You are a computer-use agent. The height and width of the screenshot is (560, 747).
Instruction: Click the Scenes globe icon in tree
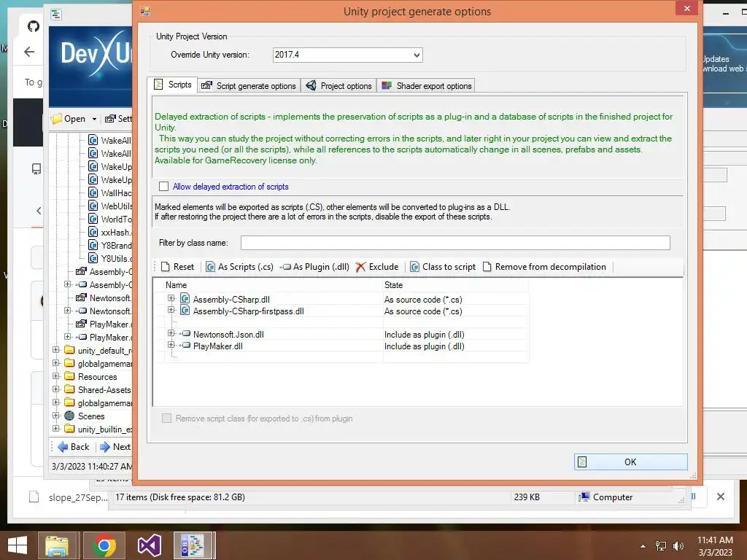69,416
